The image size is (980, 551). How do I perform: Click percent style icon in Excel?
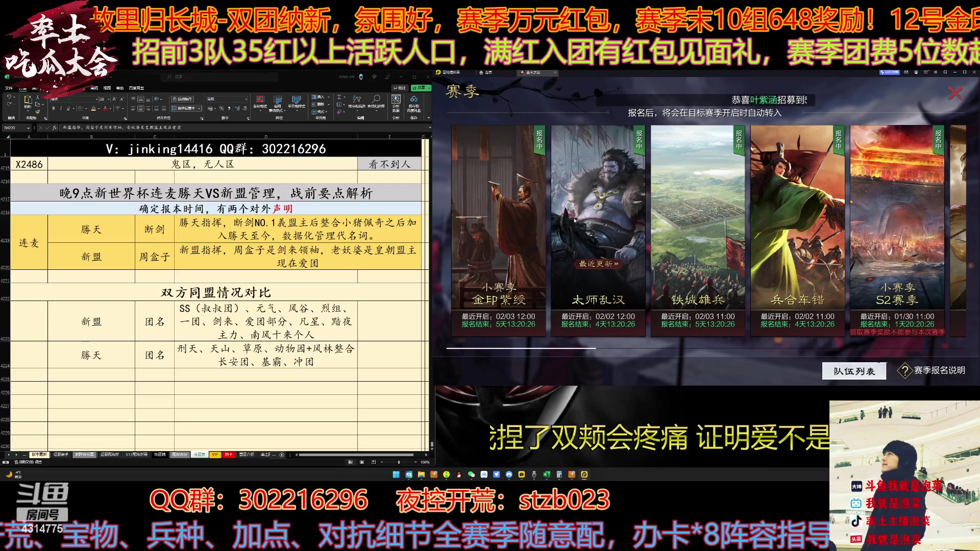(222, 108)
